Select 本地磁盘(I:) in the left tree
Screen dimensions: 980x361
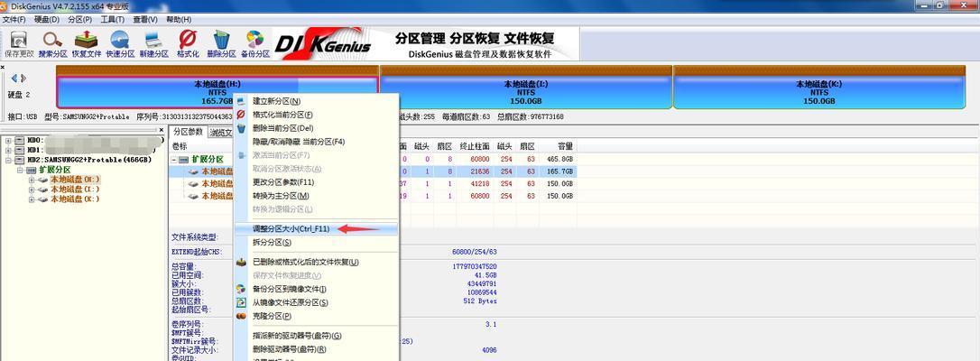(75, 190)
